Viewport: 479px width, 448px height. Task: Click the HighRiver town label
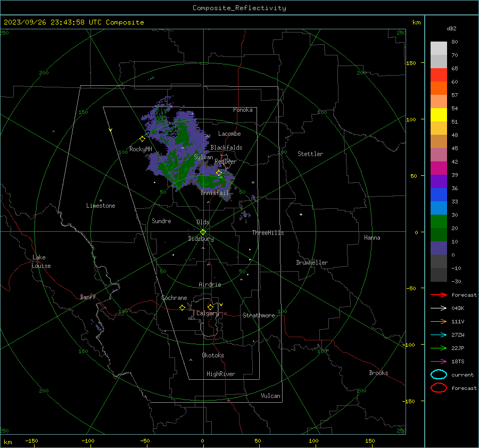[221, 374]
